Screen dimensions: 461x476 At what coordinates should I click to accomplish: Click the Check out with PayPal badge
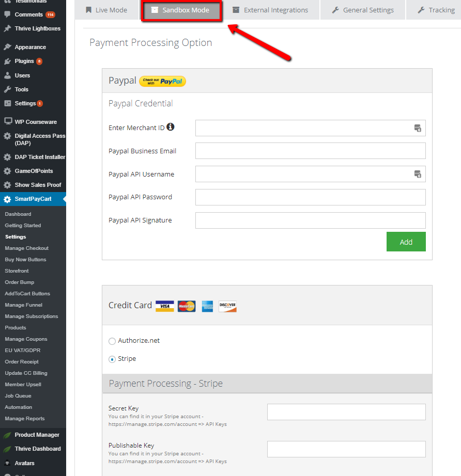click(x=163, y=82)
